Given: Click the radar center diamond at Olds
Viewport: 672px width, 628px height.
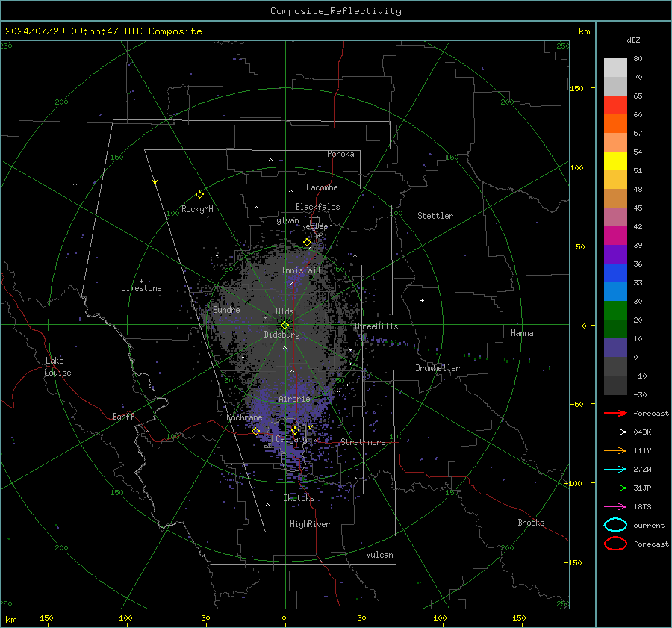Looking at the screenshot, I should [x=284, y=326].
